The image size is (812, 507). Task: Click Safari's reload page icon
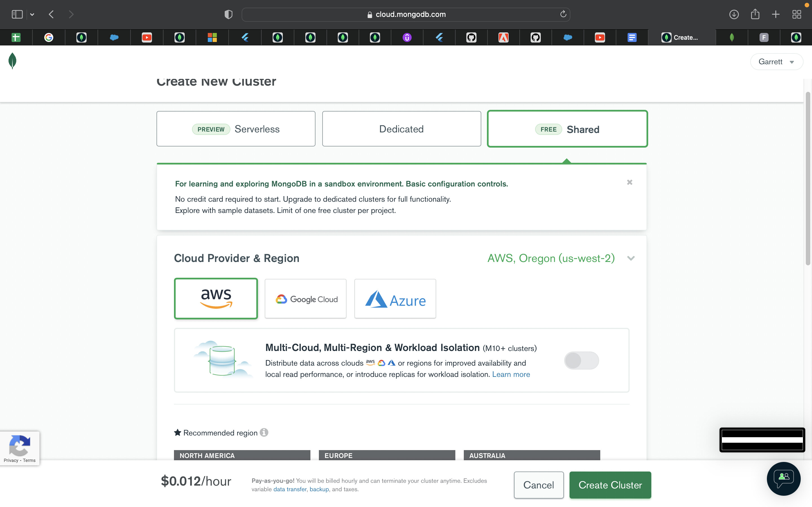(x=563, y=14)
